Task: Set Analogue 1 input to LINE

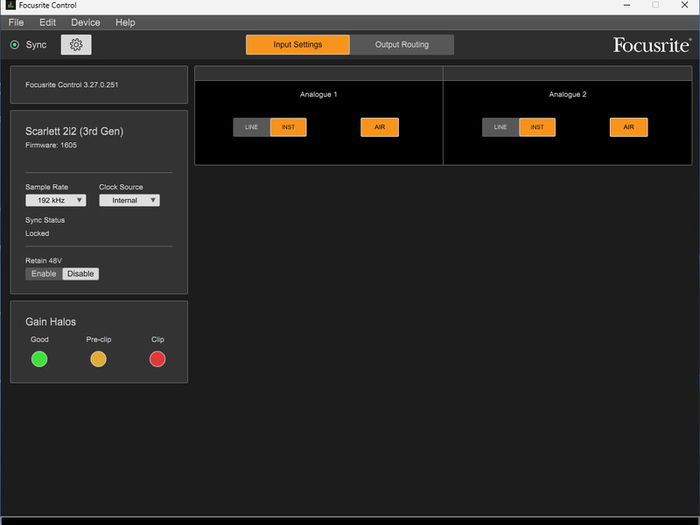Action: coord(251,127)
